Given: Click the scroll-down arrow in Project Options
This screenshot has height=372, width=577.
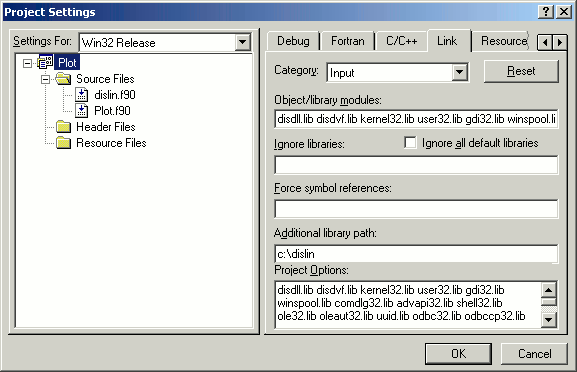Looking at the screenshot, I should tap(548, 320).
